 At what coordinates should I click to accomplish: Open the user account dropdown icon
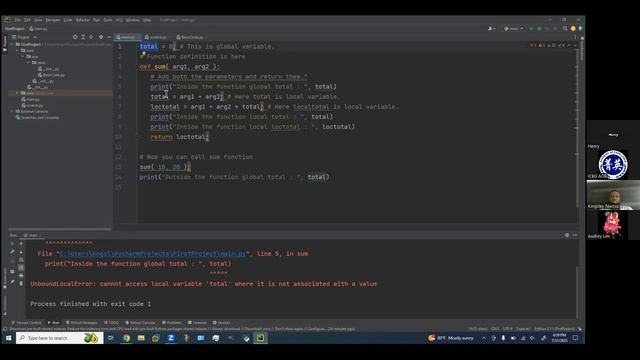click(492, 29)
